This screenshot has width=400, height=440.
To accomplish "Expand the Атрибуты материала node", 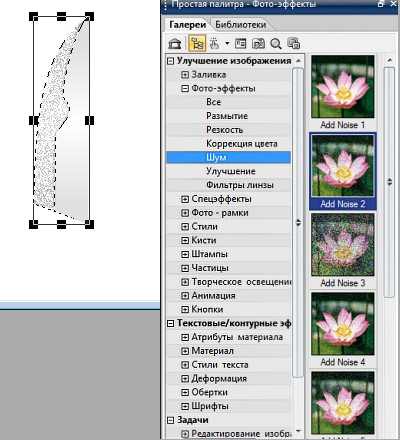I will click(185, 337).
